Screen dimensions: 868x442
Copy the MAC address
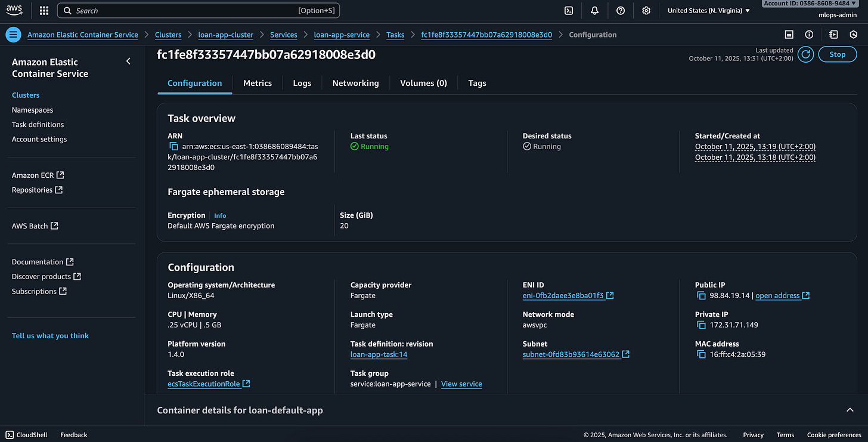701,354
